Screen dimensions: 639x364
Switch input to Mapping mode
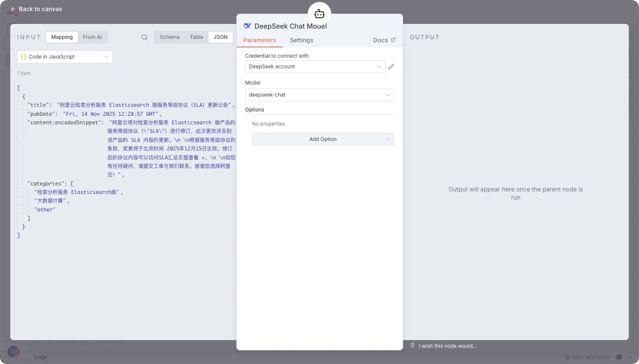pos(62,37)
